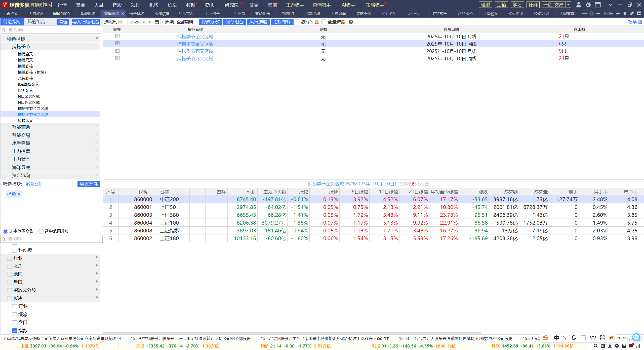Open the 一创-交易 dropdown arrow
The width and height of the screenshot is (644, 350).
[x=568, y=5]
